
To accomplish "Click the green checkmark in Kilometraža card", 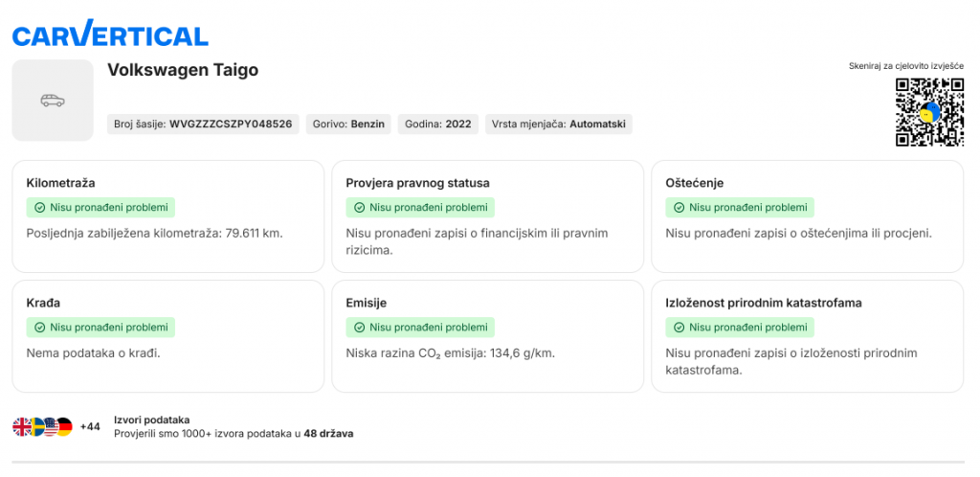I will (x=39, y=207).
